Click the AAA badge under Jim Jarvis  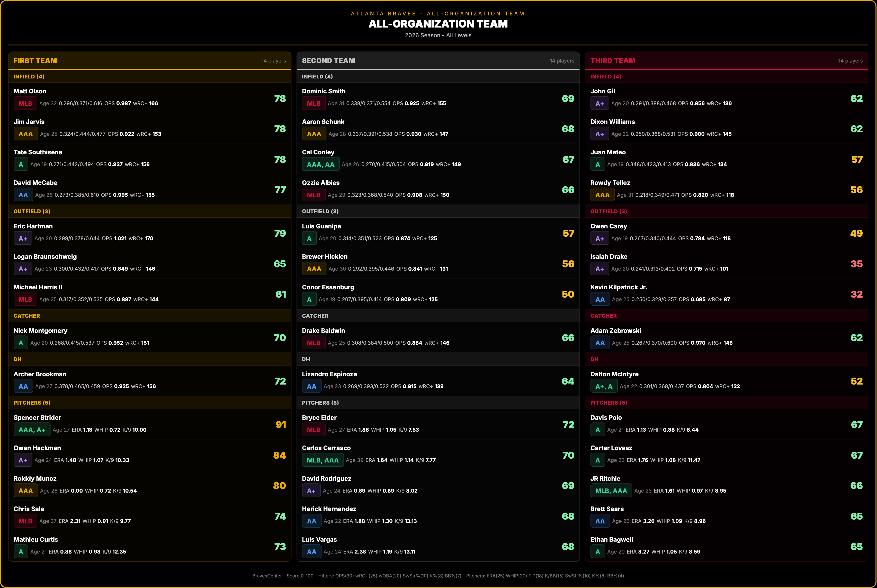click(x=25, y=134)
